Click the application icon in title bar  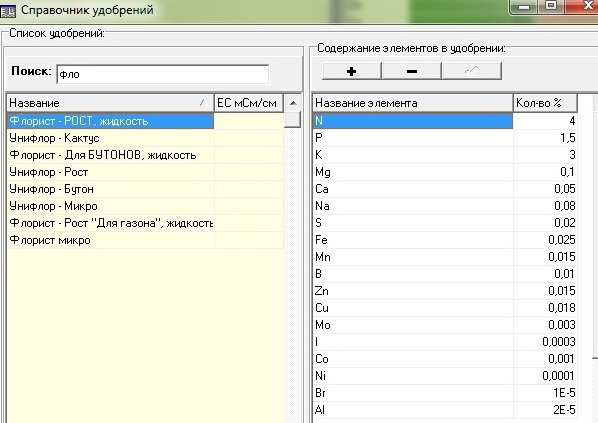(8, 10)
